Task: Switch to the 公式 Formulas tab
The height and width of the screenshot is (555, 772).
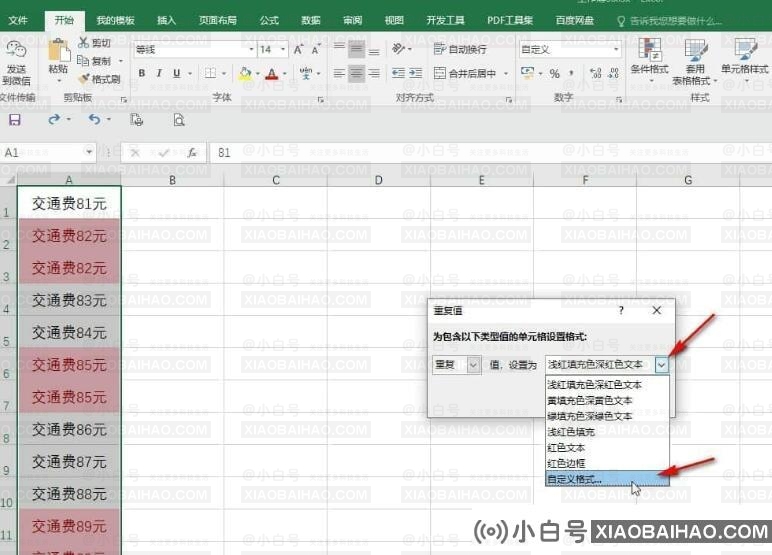Action: (269, 20)
